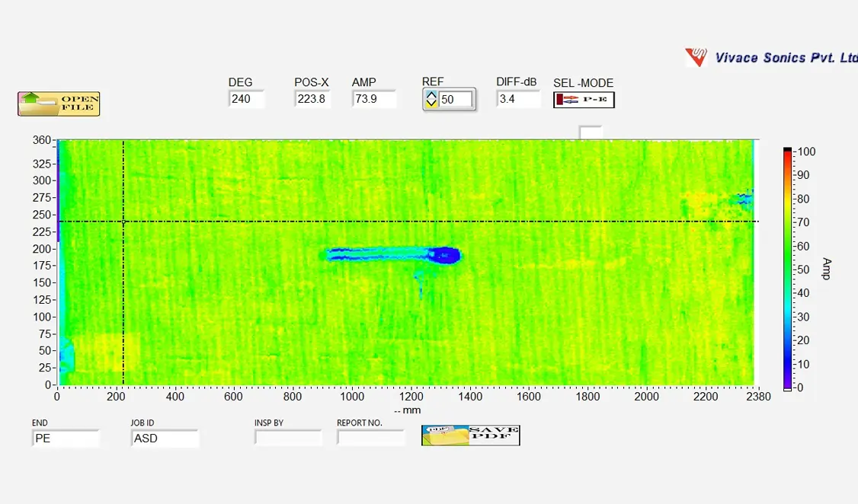Click the small white box above the plot
858x504 pixels.
[x=591, y=132]
